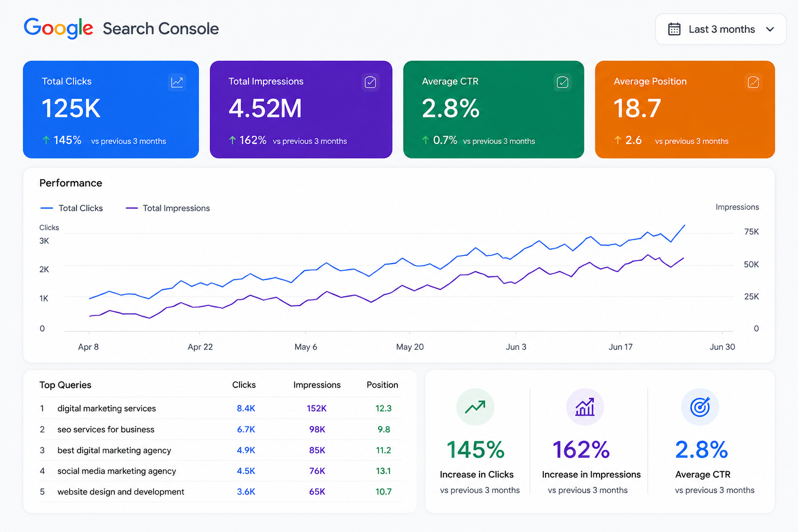Image resolution: width=798 pixels, height=532 pixels.
Task: Click the Jun 17 axis label
Action: coord(620,347)
